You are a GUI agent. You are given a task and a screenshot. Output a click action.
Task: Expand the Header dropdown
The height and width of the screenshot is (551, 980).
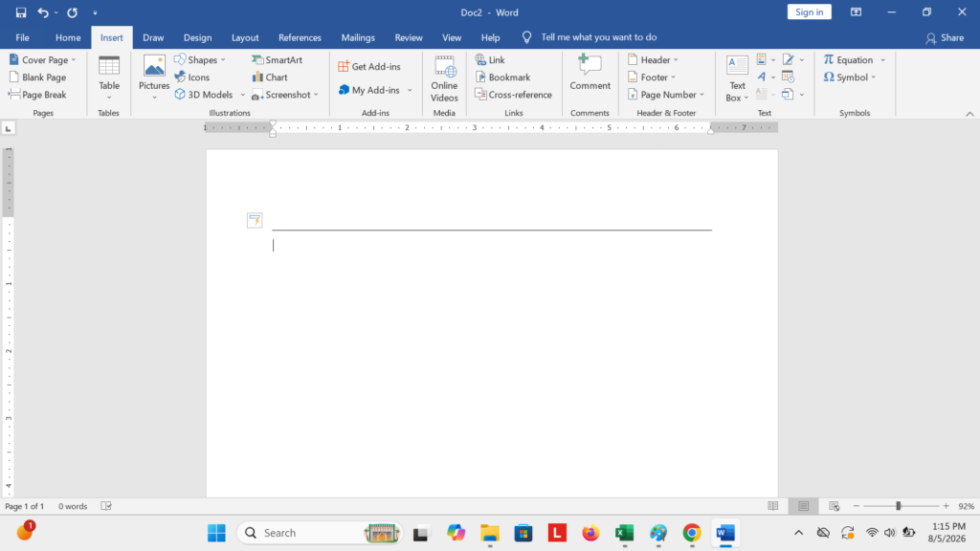(x=676, y=60)
